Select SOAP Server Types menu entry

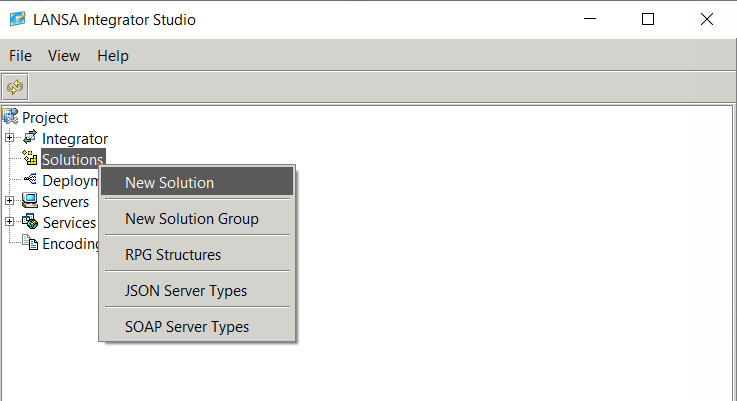(x=197, y=327)
